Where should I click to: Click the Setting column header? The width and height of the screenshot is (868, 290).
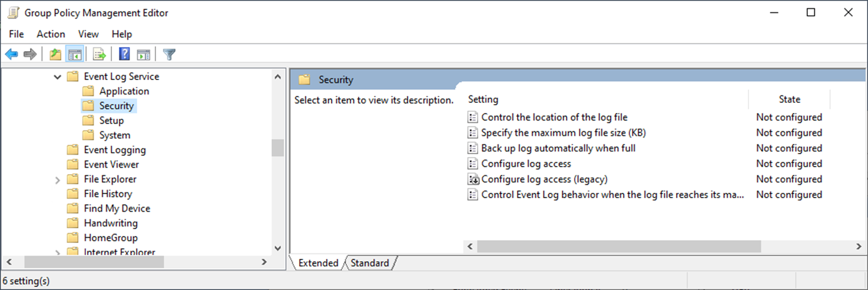[x=607, y=99]
